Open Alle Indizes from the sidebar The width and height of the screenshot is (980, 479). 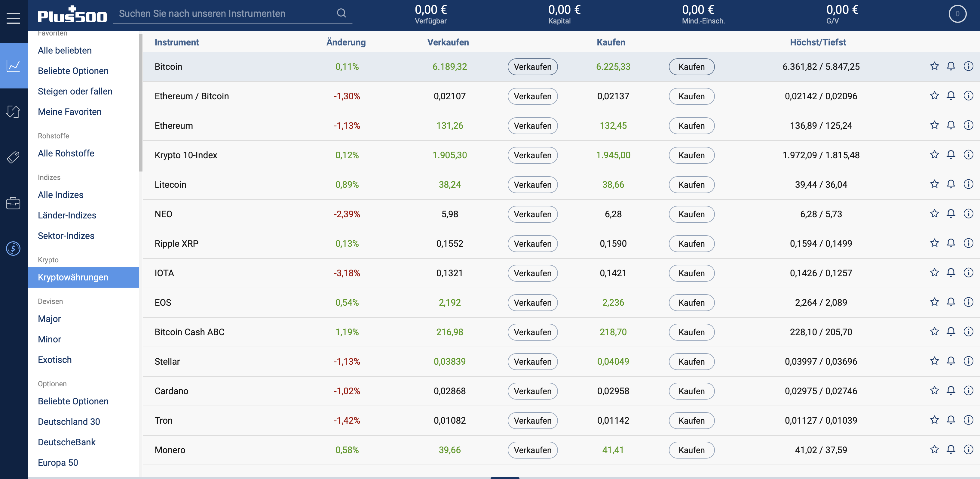(60, 195)
